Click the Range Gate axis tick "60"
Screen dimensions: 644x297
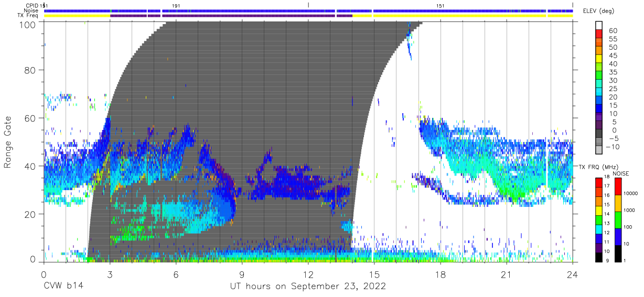pos(30,118)
